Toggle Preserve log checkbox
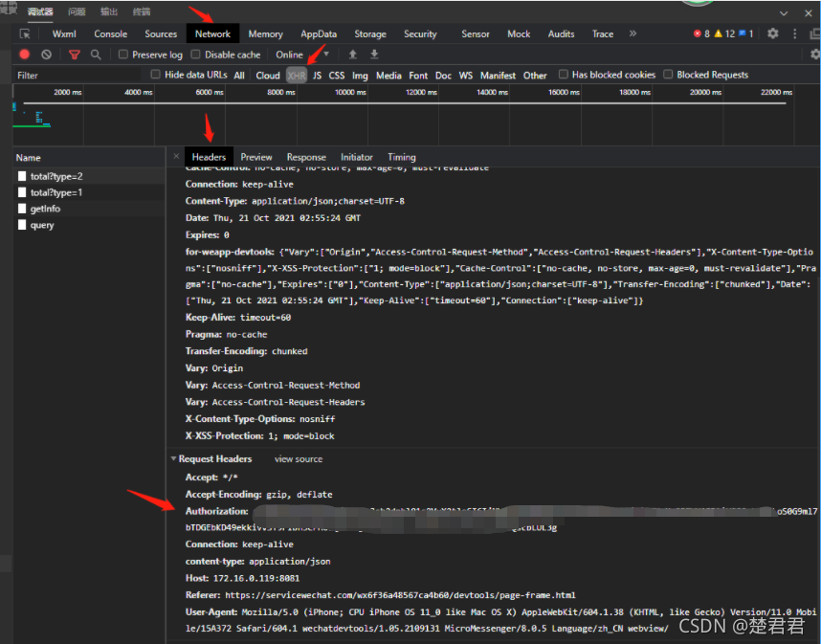The image size is (821, 644). [x=123, y=54]
